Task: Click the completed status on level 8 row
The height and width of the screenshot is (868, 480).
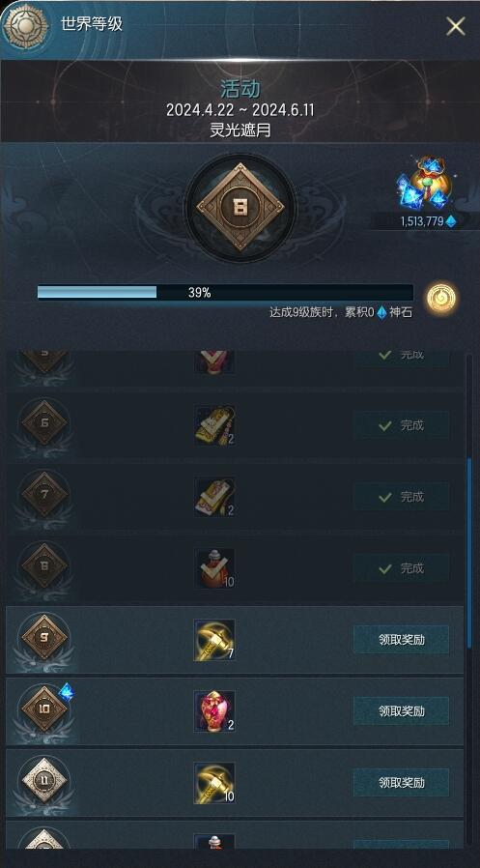Action: pyautogui.click(x=402, y=568)
